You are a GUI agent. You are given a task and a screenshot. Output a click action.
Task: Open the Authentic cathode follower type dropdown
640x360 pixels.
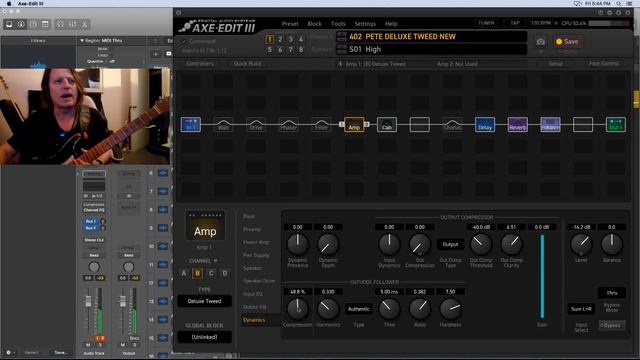(x=359, y=309)
